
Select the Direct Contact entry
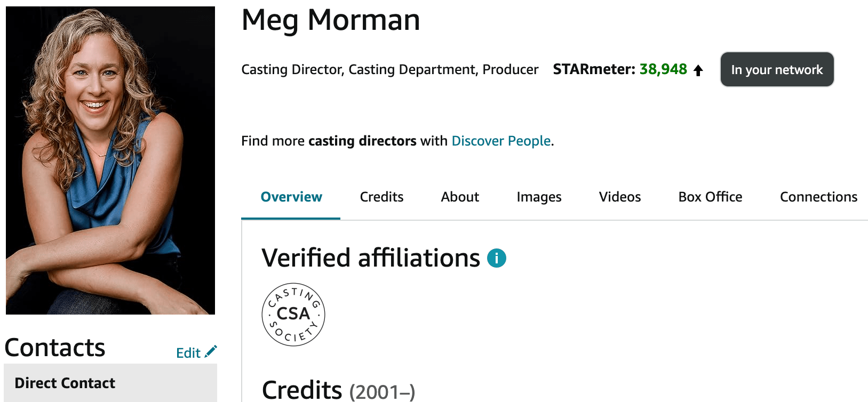(65, 383)
